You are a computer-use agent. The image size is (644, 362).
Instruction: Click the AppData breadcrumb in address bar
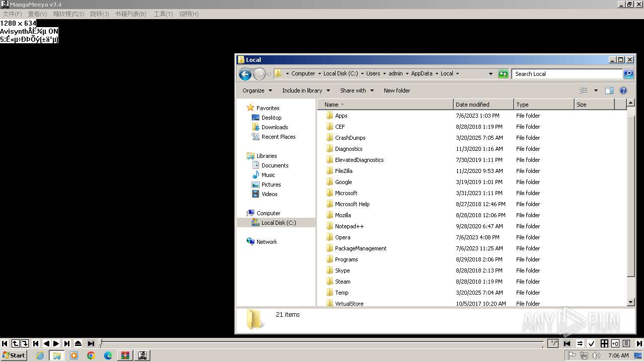(422, 73)
